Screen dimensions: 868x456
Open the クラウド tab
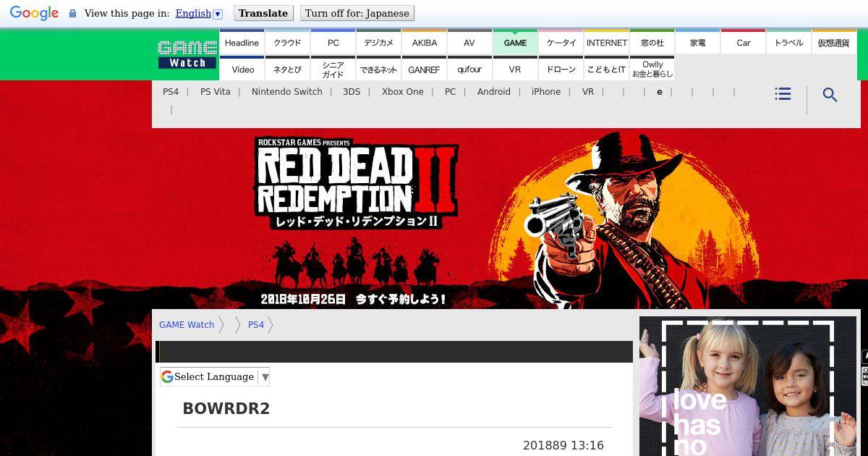click(287, 42)
